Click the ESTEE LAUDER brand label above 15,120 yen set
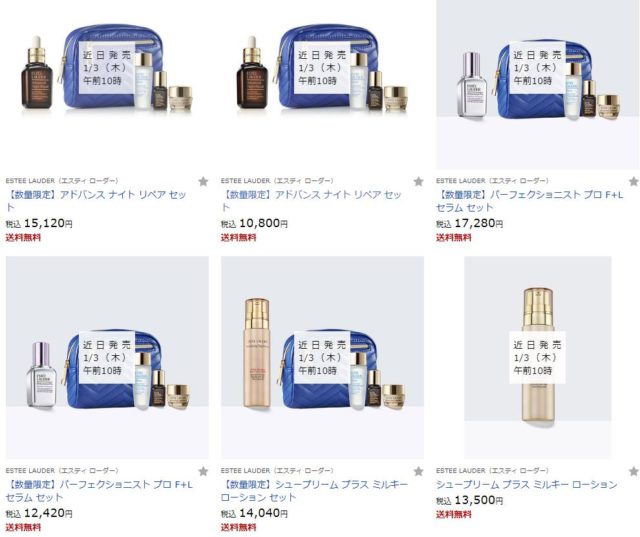The image size is (640, 537). pos(62,180)
